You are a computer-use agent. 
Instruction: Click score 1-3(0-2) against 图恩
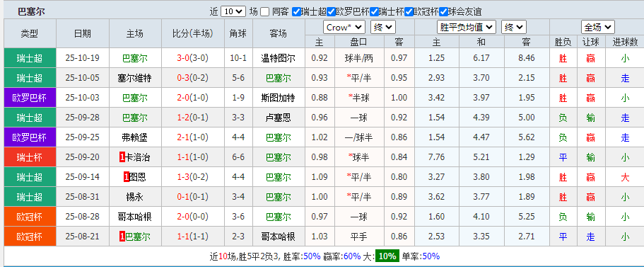(x=192, y=177)
